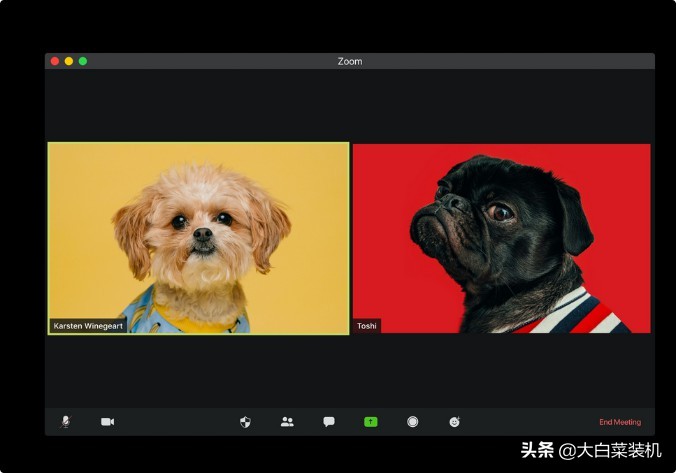Open the Reactions smiley icon
The width and height of the screenshot is (676, 473).
click(455, 422)
